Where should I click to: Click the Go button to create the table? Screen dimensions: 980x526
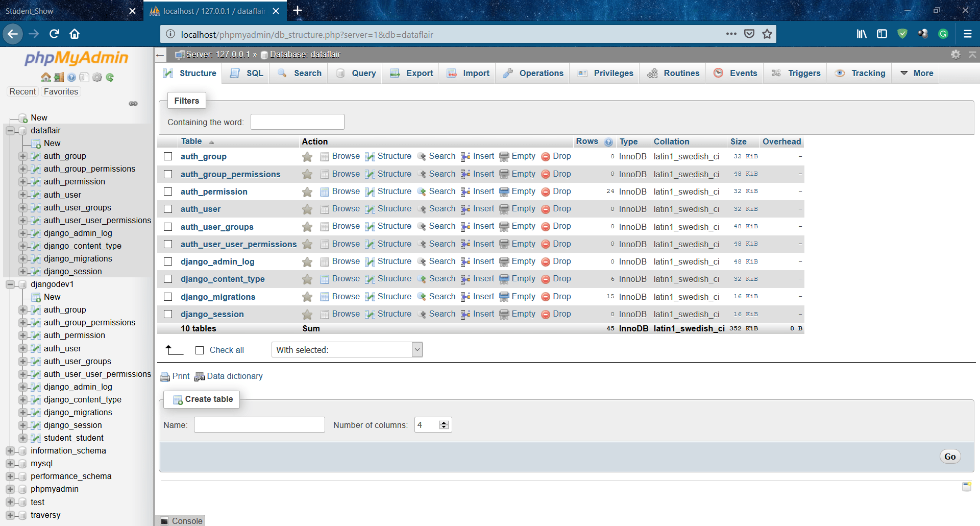pyautogui.click(x=950, y=456)
